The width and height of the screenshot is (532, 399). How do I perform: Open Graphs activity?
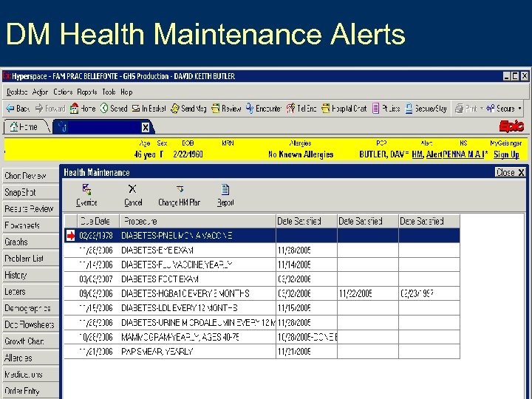(x=30, y=242)
